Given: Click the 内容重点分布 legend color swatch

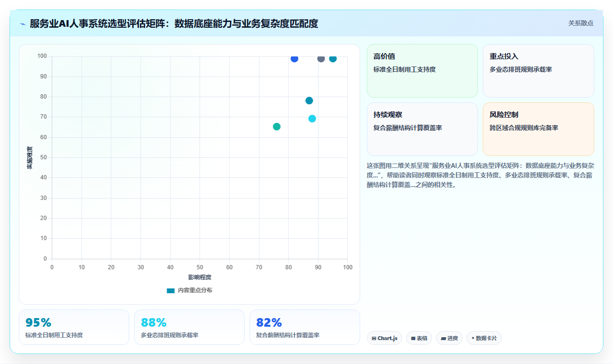Looking at the screenshot, I should click(x=170, y=290).
